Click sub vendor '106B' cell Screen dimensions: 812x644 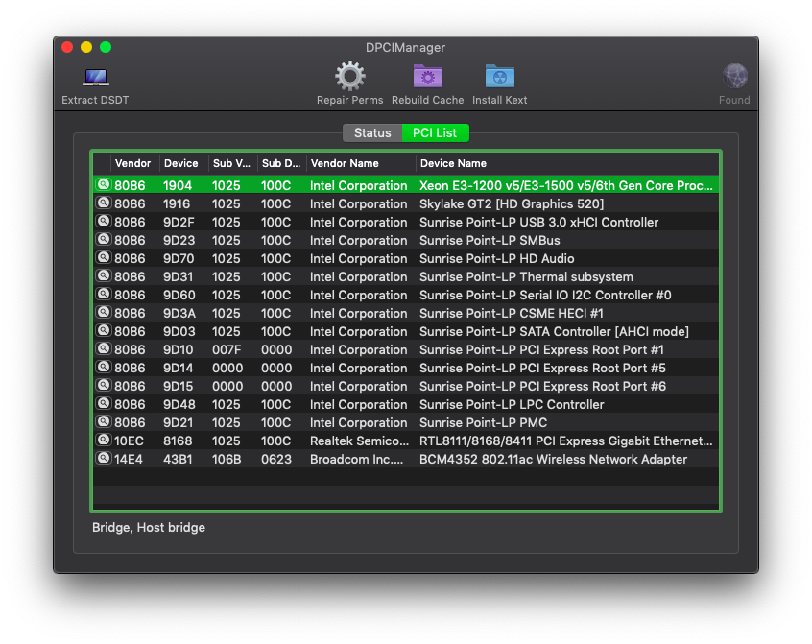[227, 459]
